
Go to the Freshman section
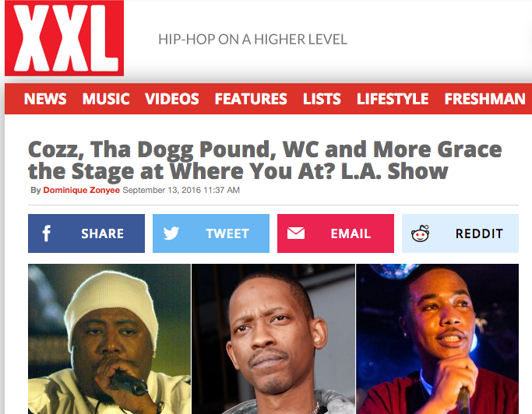(484, 99)
